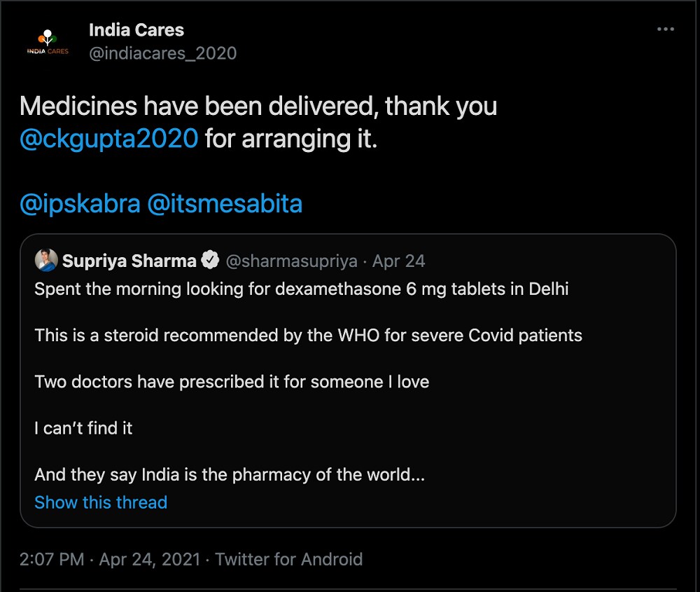Click the Supriya Sharma author name
The image size is (700, 592).
(129, 261)
